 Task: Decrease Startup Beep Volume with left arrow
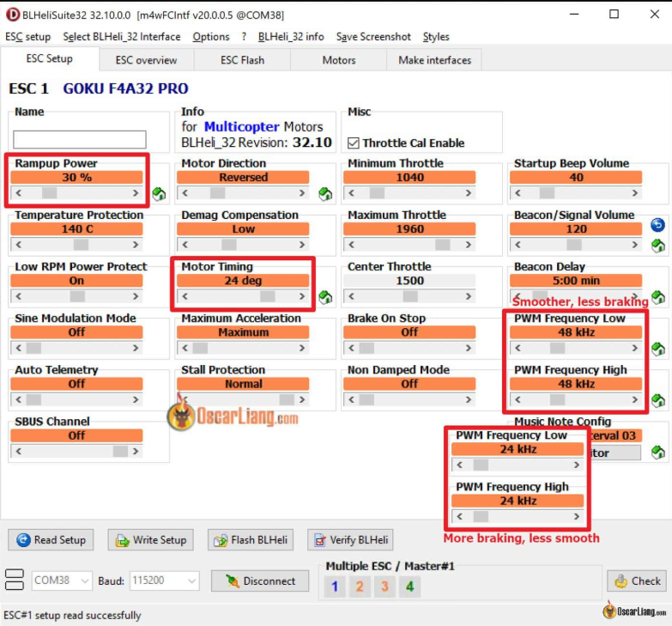[x=518, y=193]
